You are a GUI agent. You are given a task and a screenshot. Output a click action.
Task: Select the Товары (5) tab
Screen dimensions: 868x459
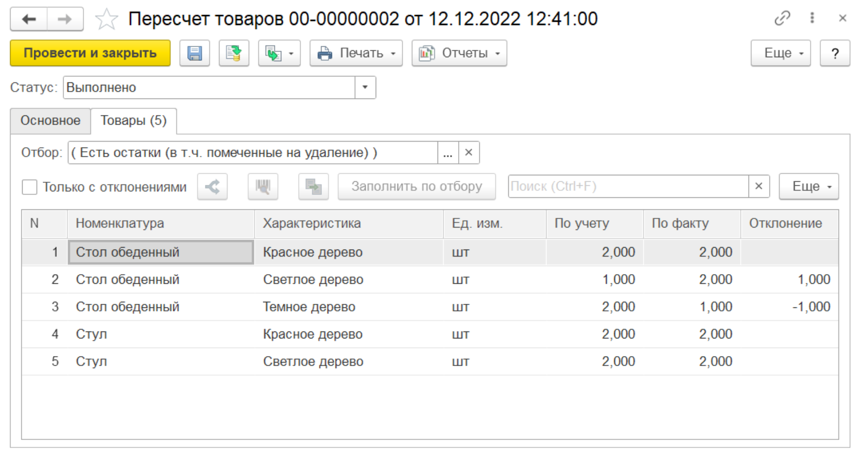[x=133, y=121]
